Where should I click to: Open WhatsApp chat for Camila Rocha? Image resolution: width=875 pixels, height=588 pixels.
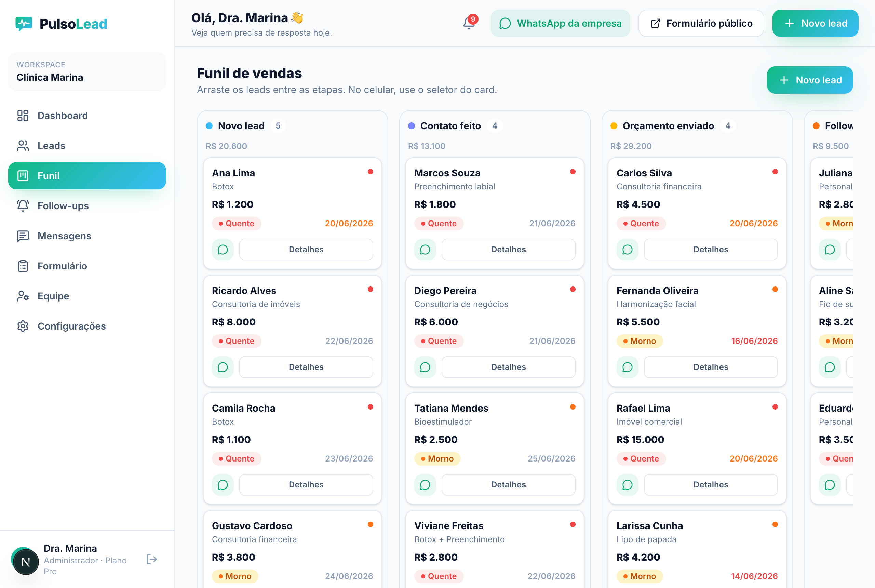[x=223, y=485]
